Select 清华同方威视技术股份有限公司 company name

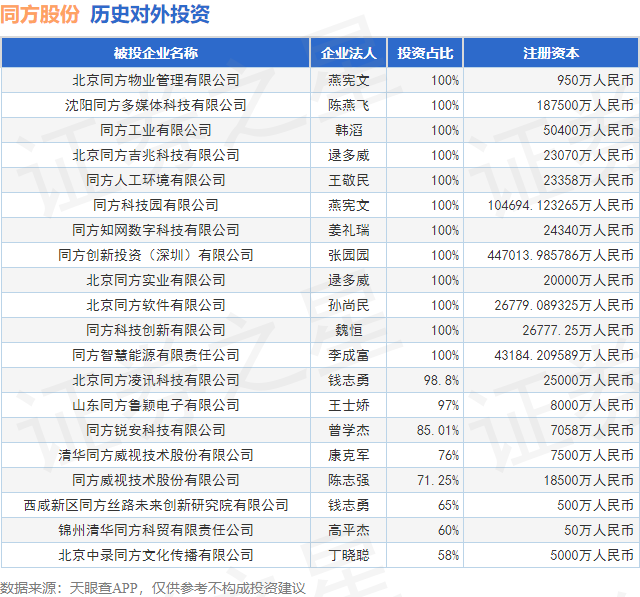point(156,455)
